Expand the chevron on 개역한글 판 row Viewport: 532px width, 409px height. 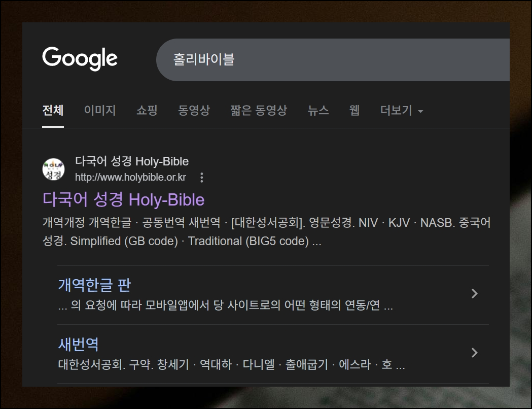coord(474,294)
